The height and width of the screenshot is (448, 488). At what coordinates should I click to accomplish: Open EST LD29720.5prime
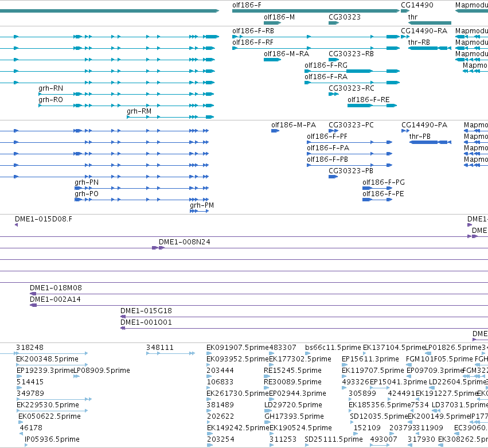coord(268,411)
